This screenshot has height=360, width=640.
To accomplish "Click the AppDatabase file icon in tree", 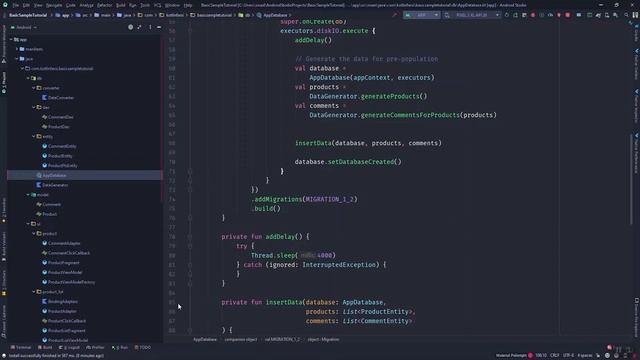I will pyautogui.click(x=39, y=175).
